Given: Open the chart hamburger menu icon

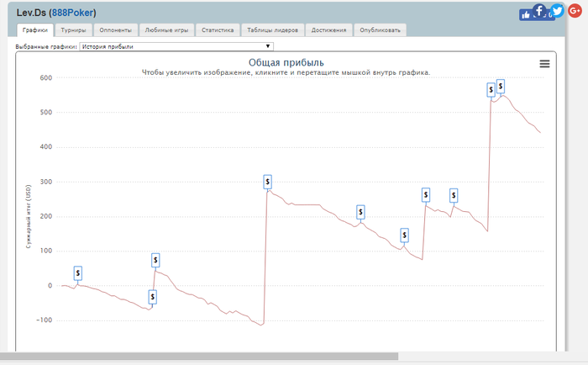Looking at the screenshot, I should [x=544, y=64].
